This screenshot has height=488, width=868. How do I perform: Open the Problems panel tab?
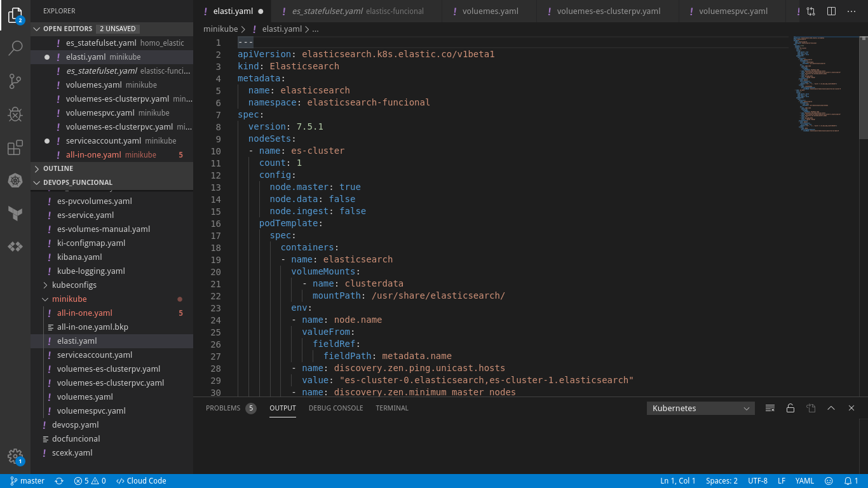(x=231, y=408)
